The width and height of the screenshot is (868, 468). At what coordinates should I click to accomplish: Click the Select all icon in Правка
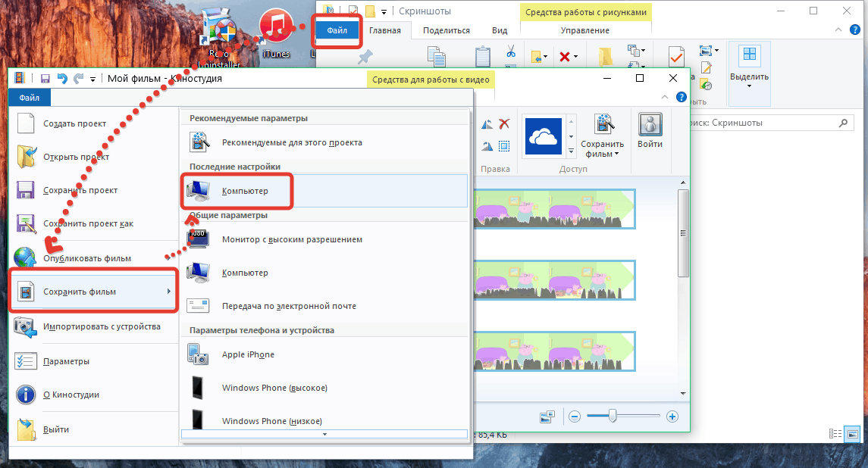[x=504, y=146]
